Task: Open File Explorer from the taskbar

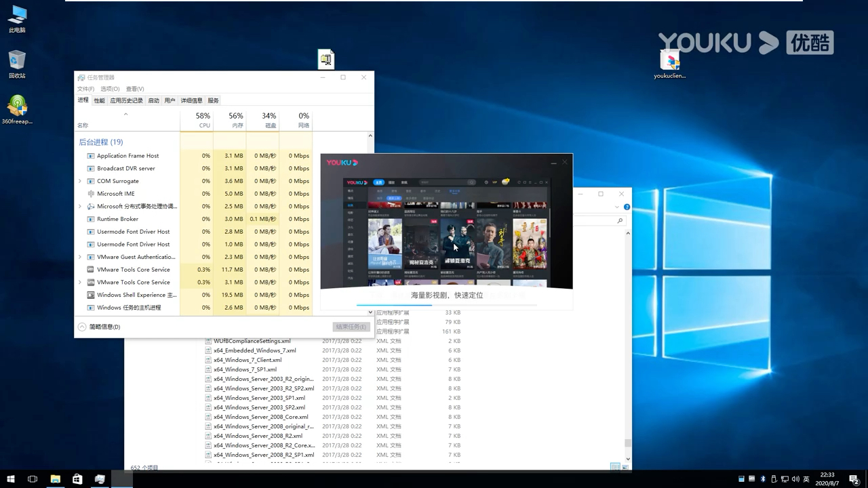Action: click(x=55, y=479)
